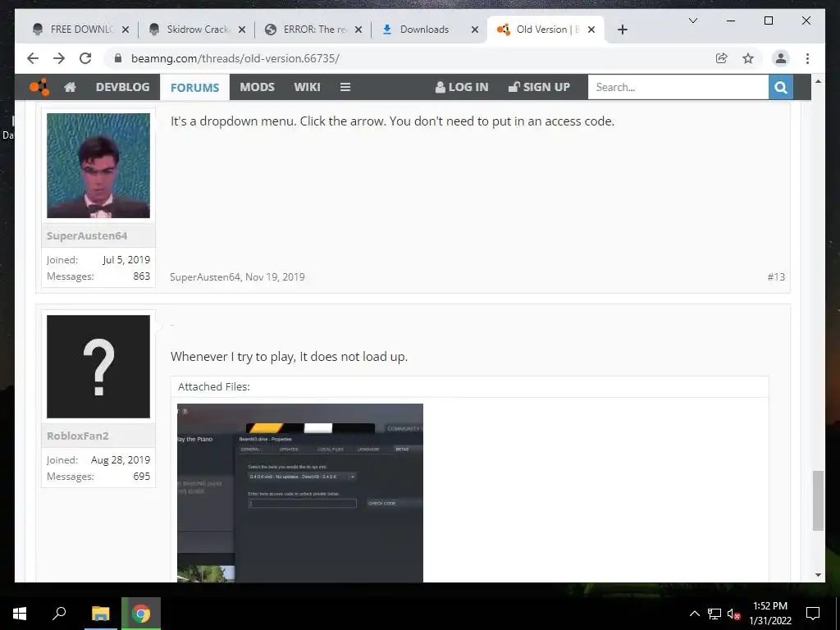840x630 pixels.
Task: Open RobloxFan2's question mark avatar
Action: point(98,367)
